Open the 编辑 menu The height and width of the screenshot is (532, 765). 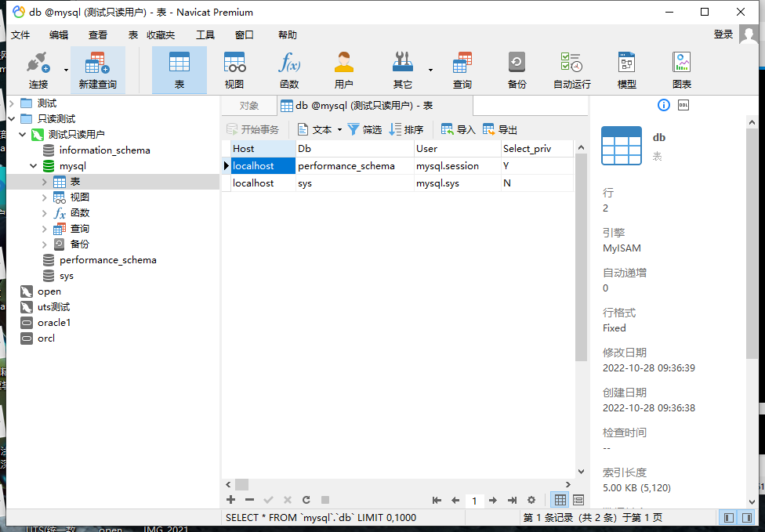(x=59, y=35)
